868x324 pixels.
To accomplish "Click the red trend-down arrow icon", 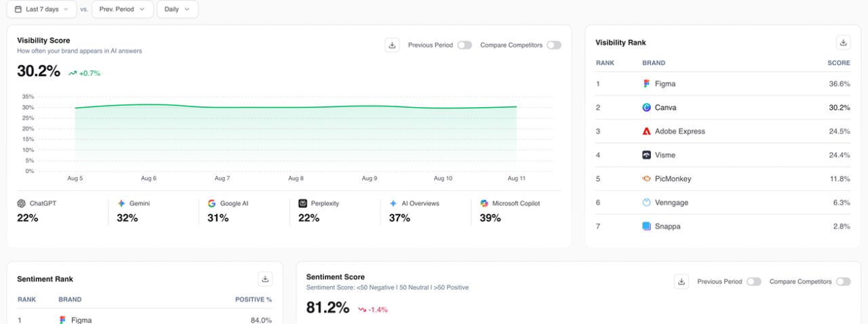I will pos(363,310).
